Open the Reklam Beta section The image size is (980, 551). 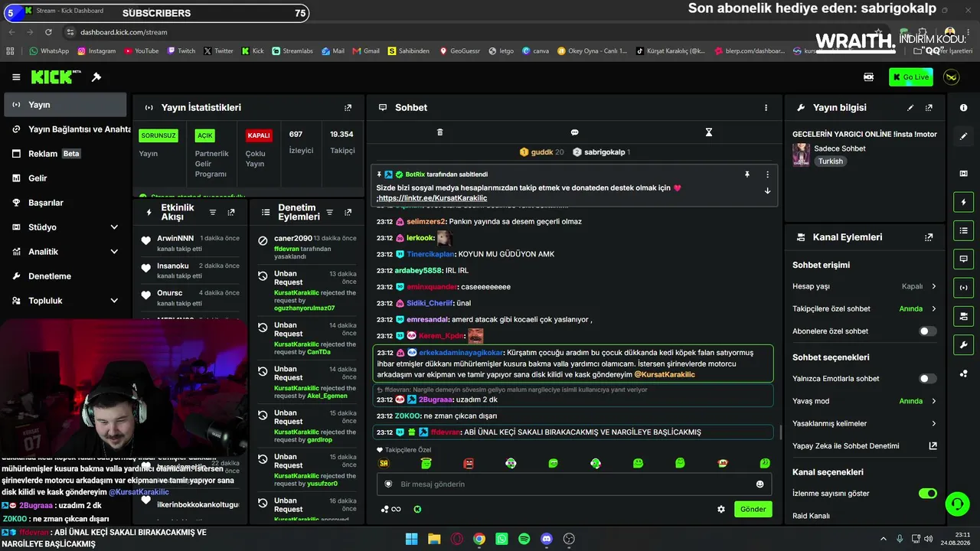65,154
